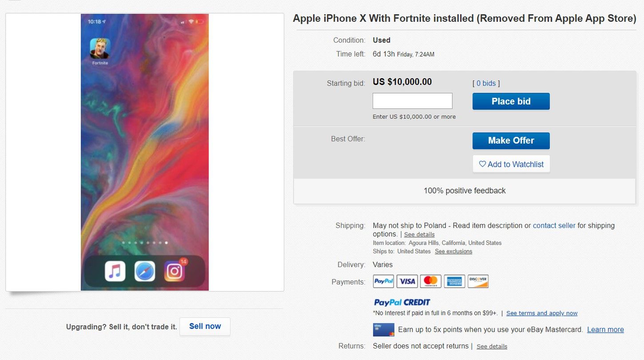Click the PayPal payment icon
This screenshot has height=360, width=644.
tap(383, 281)
